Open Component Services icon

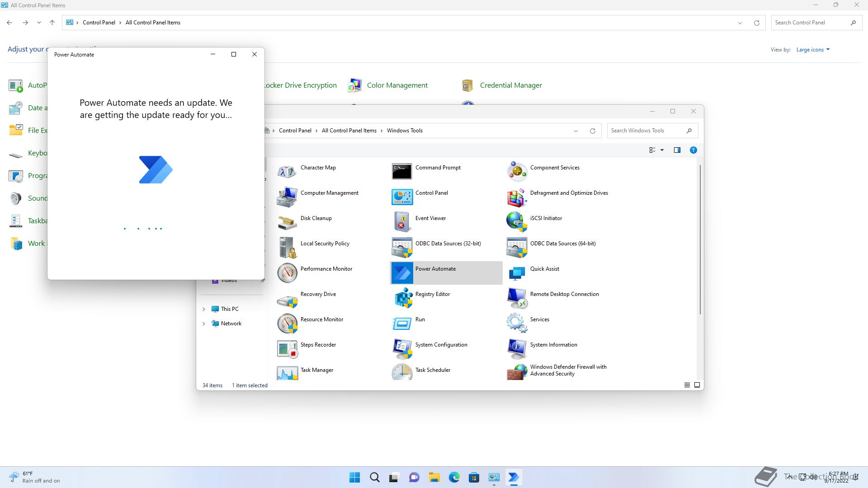click(517, 171)
